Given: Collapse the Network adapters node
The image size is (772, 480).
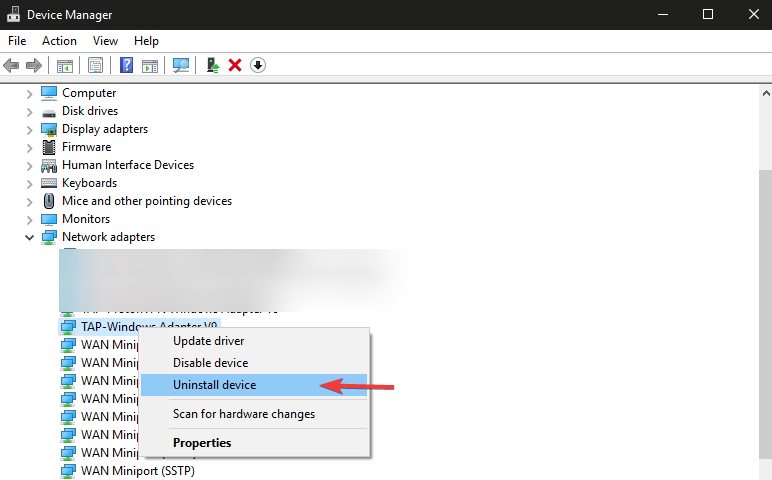Looking at the screenshot, I should 30,238.
